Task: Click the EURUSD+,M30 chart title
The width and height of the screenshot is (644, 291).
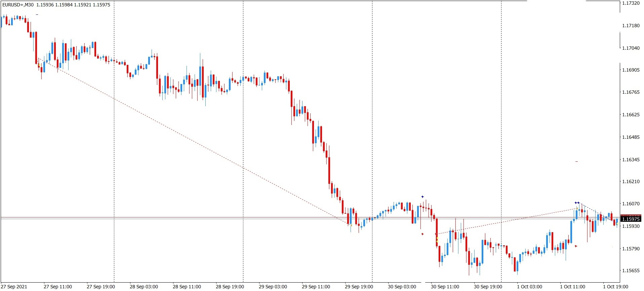Action: (x=18, y=5)
